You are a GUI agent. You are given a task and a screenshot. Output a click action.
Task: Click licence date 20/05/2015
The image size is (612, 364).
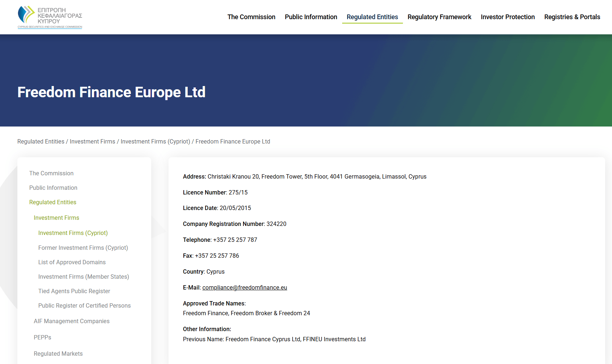(235, 208)
